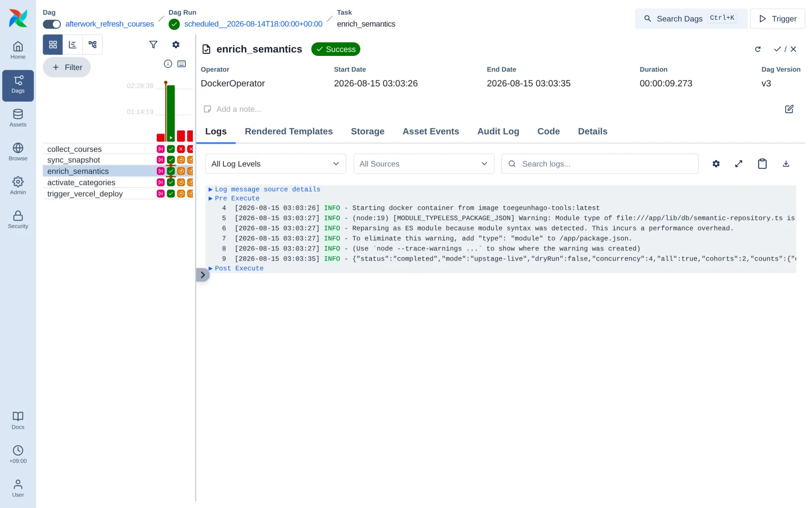
Task: Click the edit note pencil icon
Action: click(789, 109)
